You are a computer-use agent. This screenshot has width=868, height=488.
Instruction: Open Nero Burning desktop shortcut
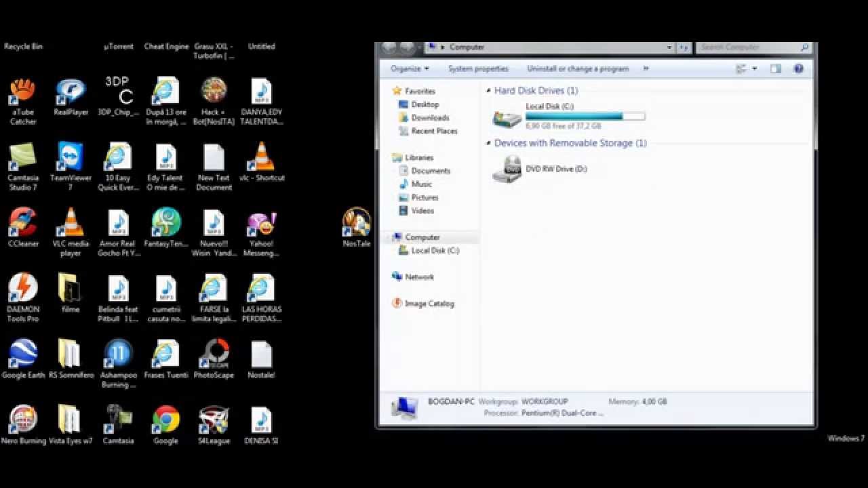tap(23, 425)
